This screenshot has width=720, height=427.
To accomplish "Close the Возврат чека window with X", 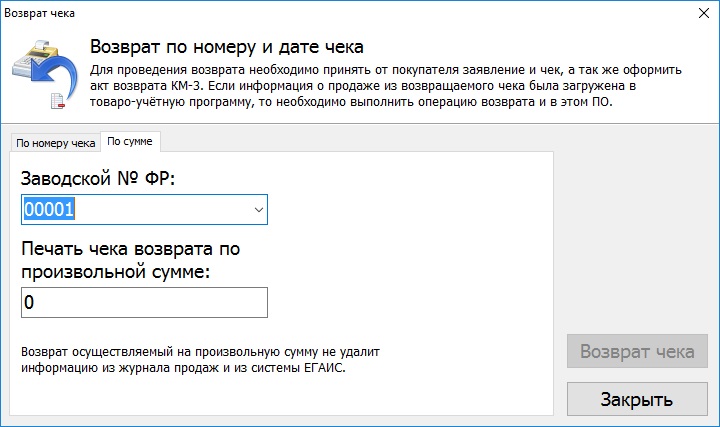I will point(697,14).
